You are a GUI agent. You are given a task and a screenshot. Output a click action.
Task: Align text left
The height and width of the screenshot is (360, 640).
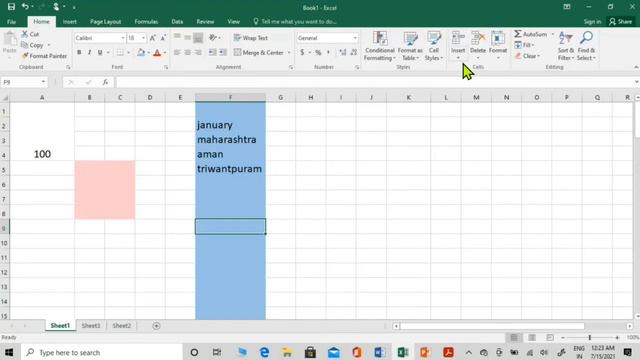tap(177, 52)
